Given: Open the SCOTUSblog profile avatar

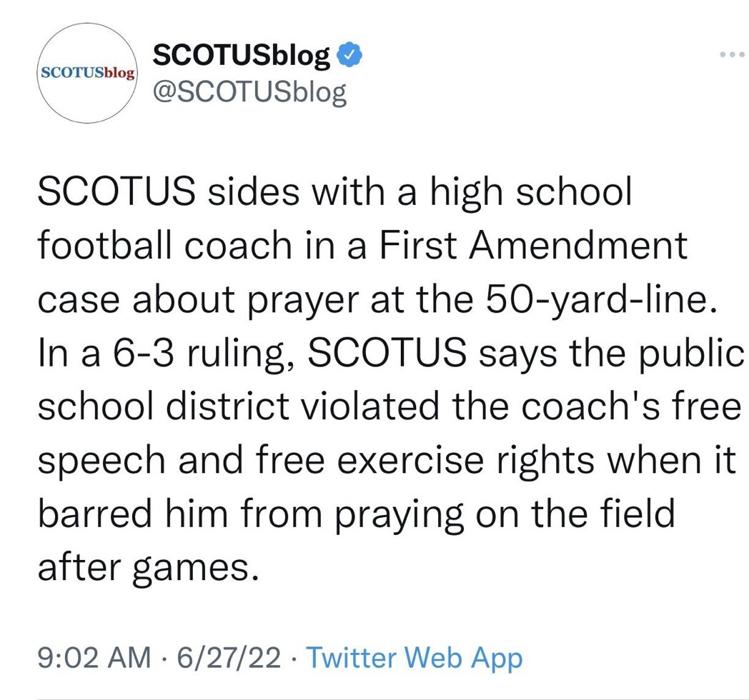Looking at the screenshot, I should click(x=89, y=73).
